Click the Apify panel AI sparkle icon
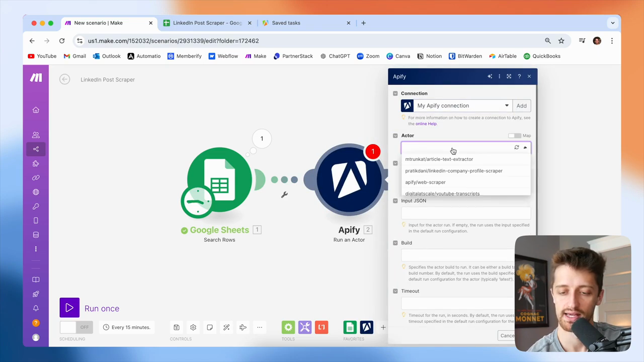The width and height of the screenshot is (644, 362). 490,76
